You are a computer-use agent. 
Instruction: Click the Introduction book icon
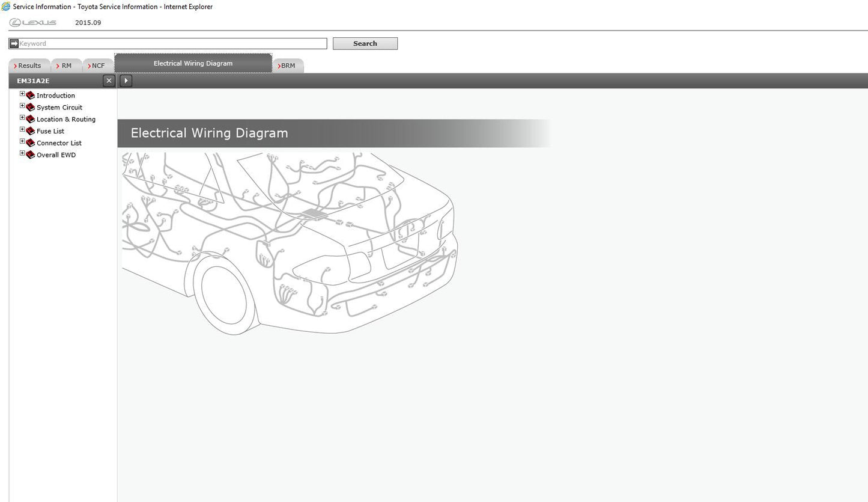(31, 96)
